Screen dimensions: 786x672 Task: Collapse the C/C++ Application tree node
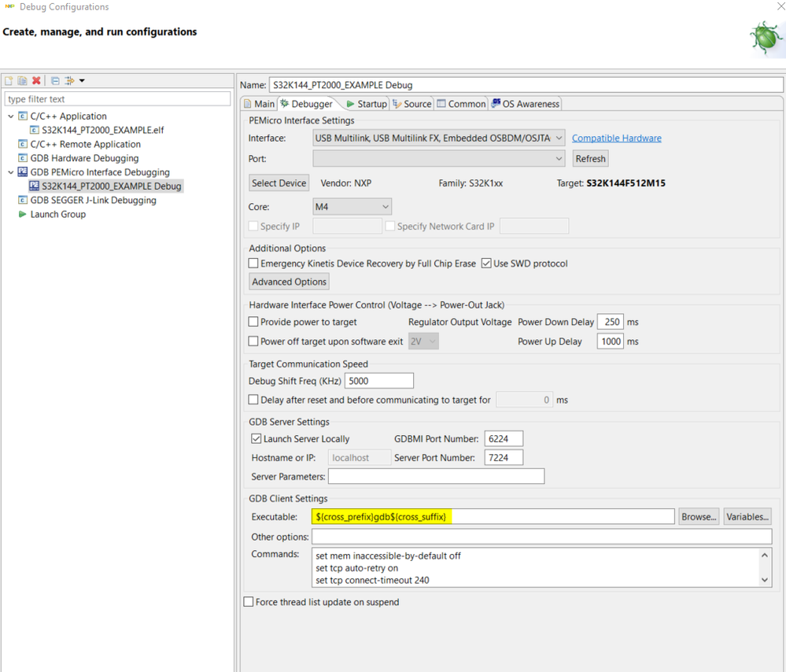point(10,116)
